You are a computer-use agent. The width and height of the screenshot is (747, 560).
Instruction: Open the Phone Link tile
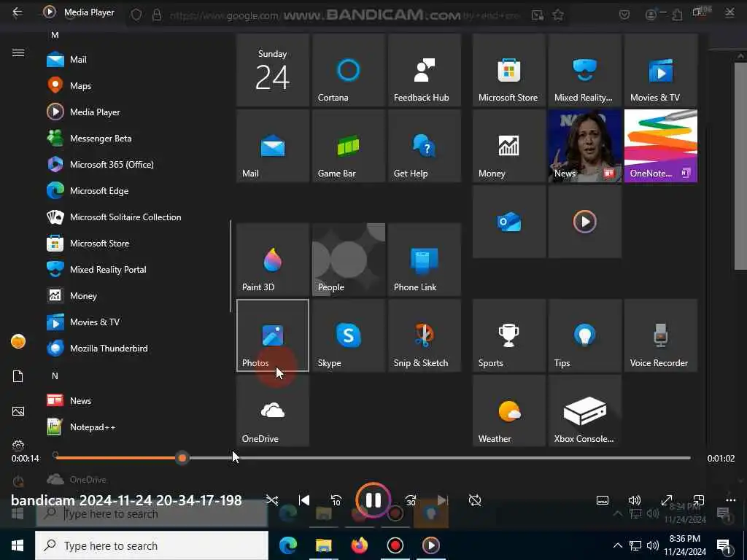coord(424,260)
